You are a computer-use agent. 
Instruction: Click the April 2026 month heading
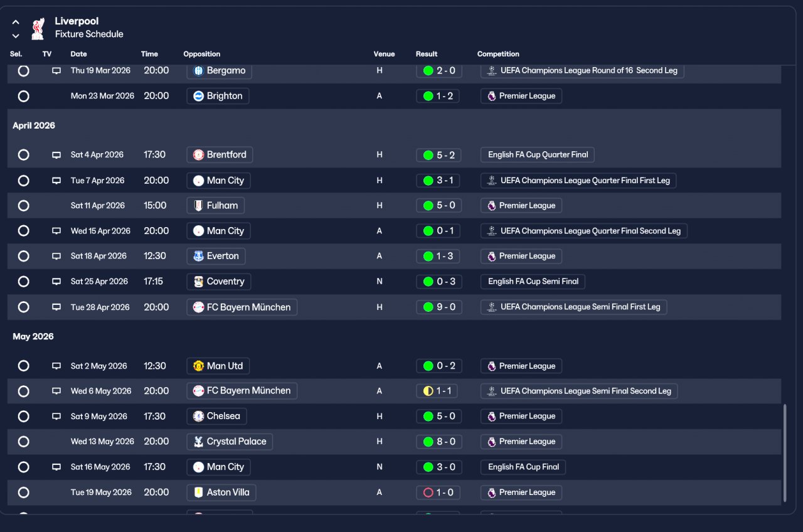[x=34, y=125]
